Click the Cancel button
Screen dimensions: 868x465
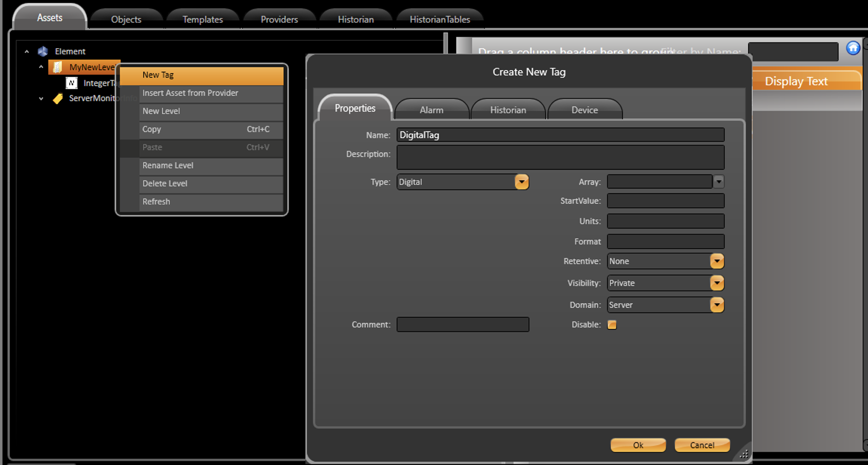(702, 445)
